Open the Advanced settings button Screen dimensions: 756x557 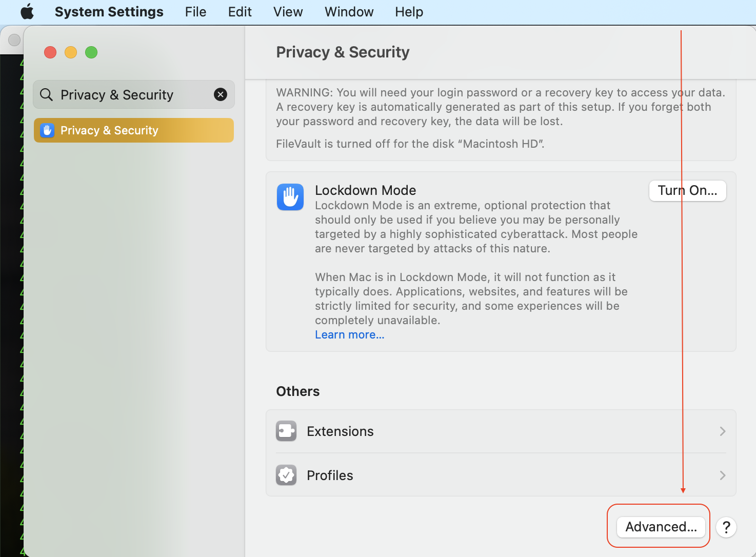(x=661, y=527)
